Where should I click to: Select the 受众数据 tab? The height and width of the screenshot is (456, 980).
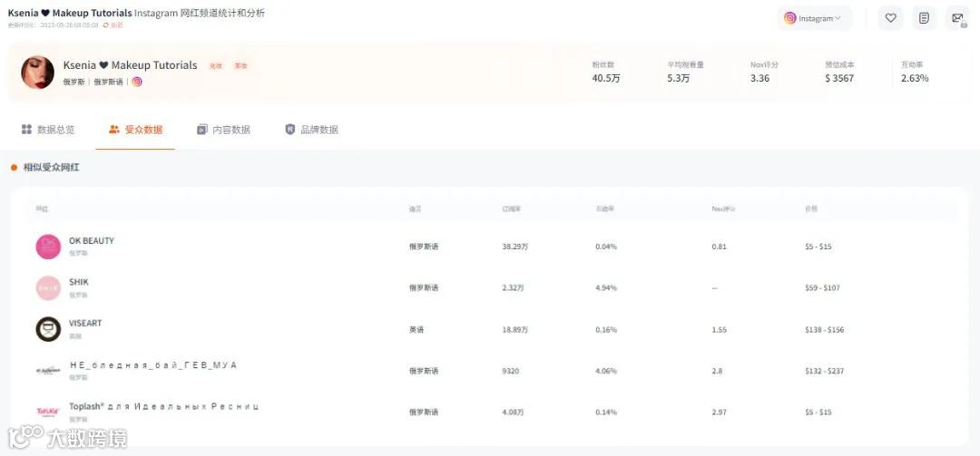point(135,130)
